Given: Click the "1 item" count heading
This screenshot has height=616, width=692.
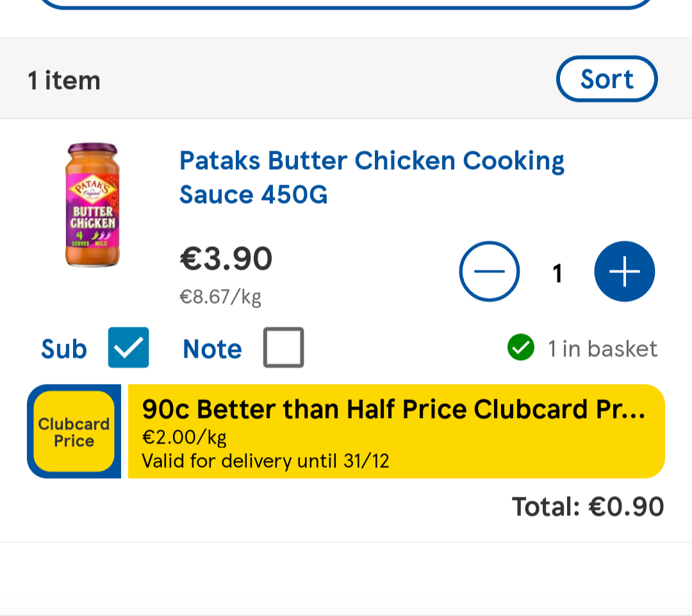Looking at the screenshot, I should point(64,81).
